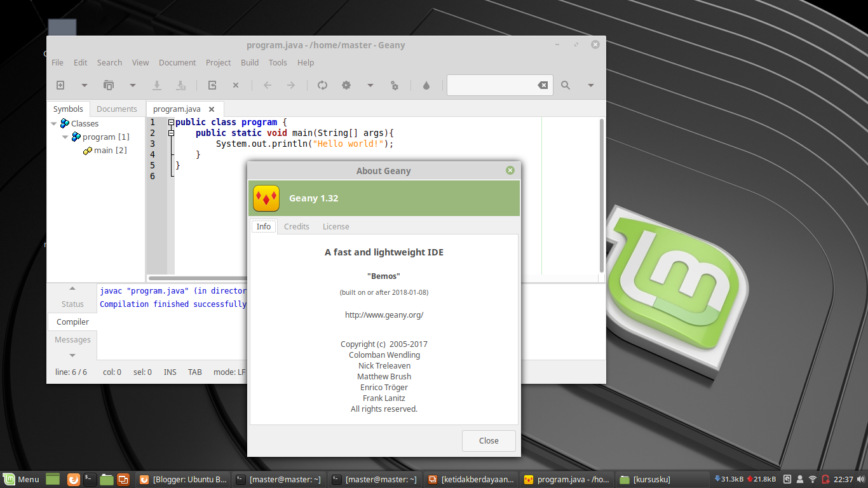Image resolution: width=868 pixels, height=488 pixels.
Task: Click the vertical scrollbar of the code editor
Action: [x=602, y=196]
